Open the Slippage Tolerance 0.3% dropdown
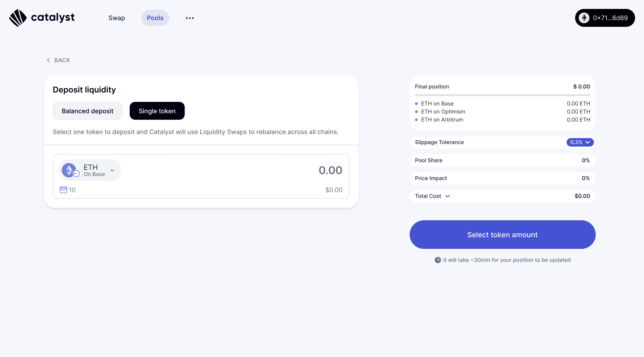This screenshot has height=357, width=644. pyautogui.click(x=580, y=142)
